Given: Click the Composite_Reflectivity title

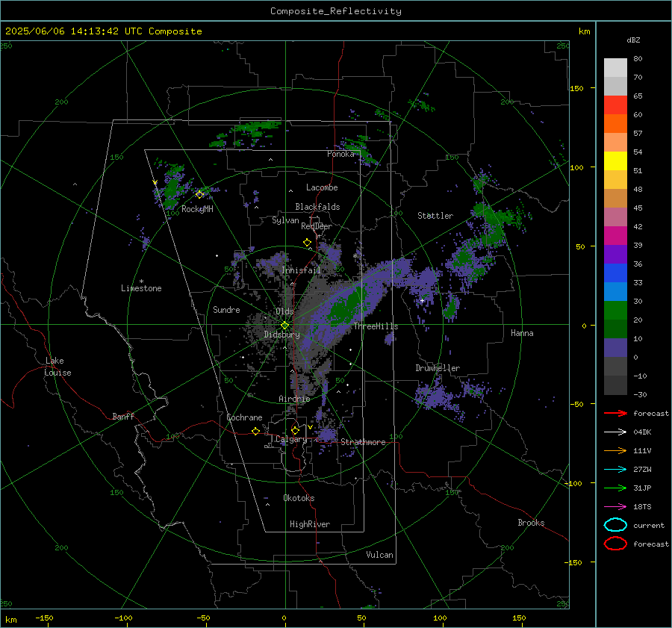Looking at the screenshot, I should 335,11.
